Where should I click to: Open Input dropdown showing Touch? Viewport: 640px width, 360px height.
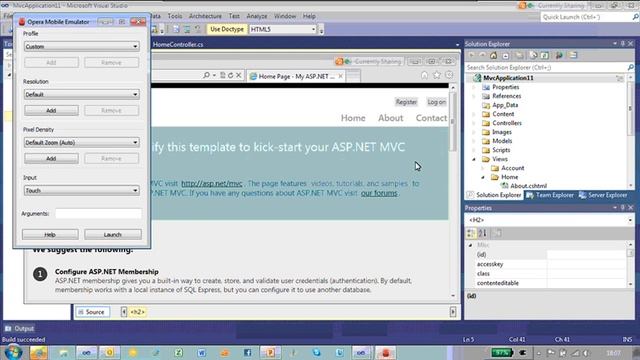pyautogui.click(x=82, y=191)
